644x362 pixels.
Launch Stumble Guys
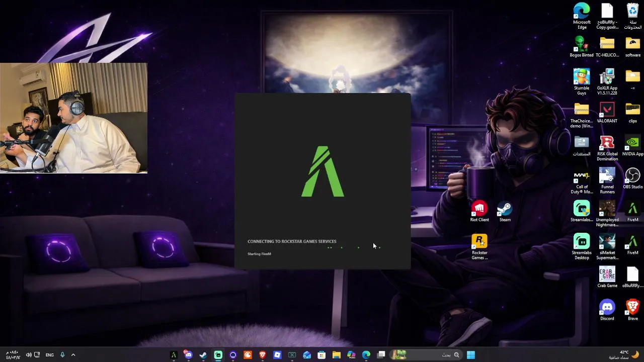coord(582,82)
